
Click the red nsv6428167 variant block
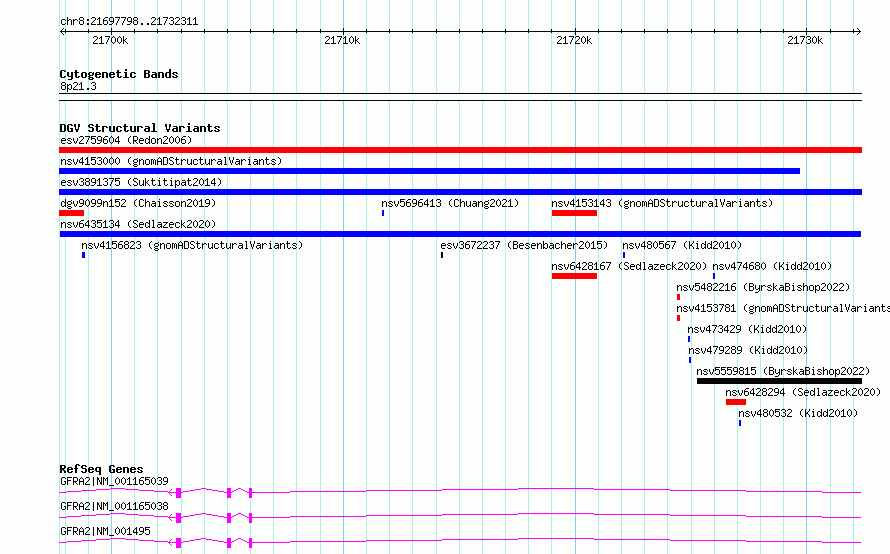pos(574,276)
